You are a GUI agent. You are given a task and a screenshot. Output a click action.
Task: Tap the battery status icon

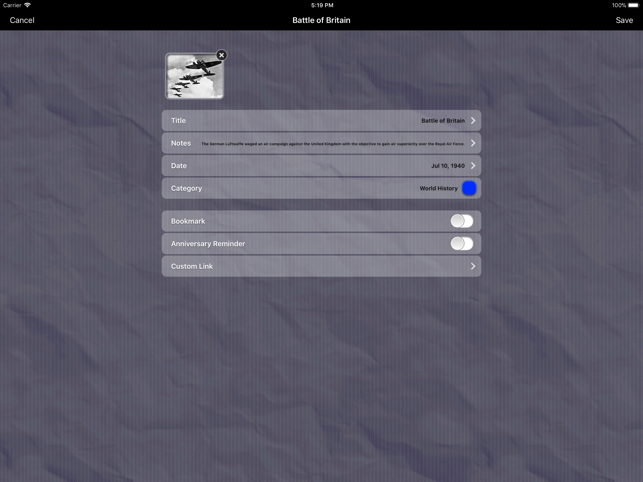(x=634, y=5)
